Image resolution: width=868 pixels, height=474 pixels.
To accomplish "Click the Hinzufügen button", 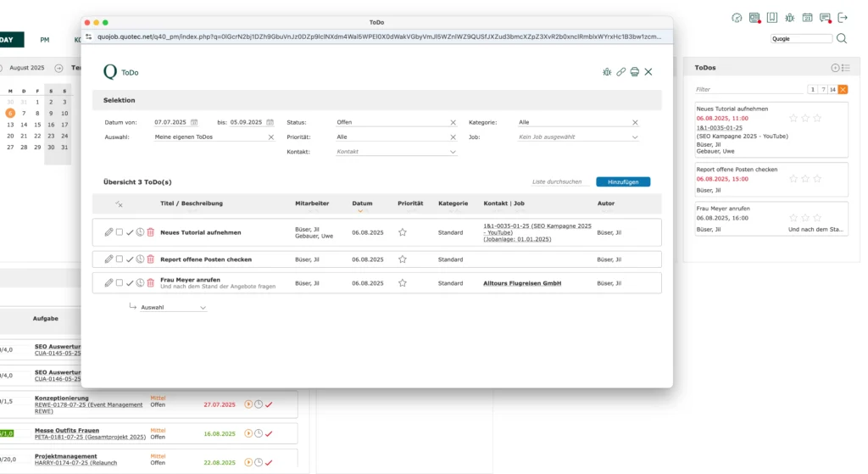I will click(623, 181).
